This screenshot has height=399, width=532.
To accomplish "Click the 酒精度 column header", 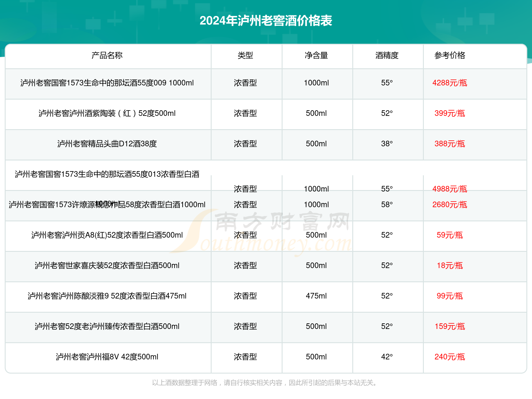I will [387, 55].
